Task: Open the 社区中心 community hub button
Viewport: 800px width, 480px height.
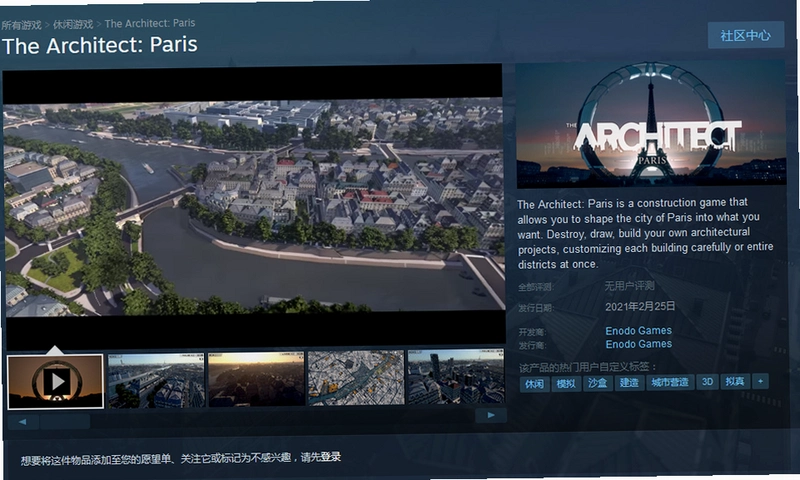Action: (745, 35)
